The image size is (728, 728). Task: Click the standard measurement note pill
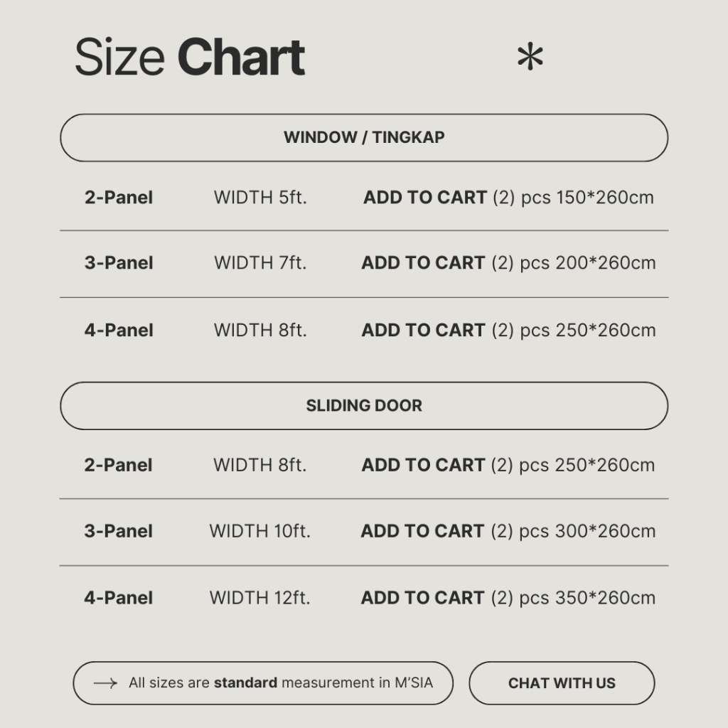tap(263, 683)
